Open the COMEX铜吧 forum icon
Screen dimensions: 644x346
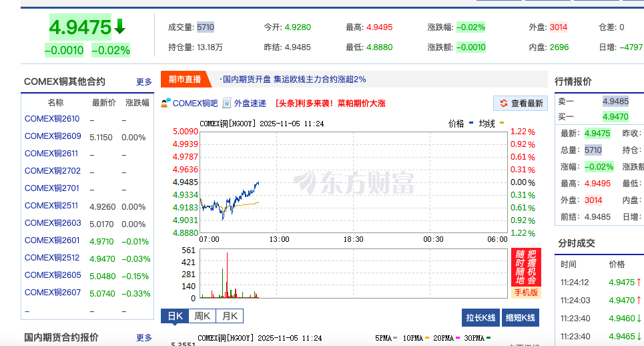click(166, 103)
